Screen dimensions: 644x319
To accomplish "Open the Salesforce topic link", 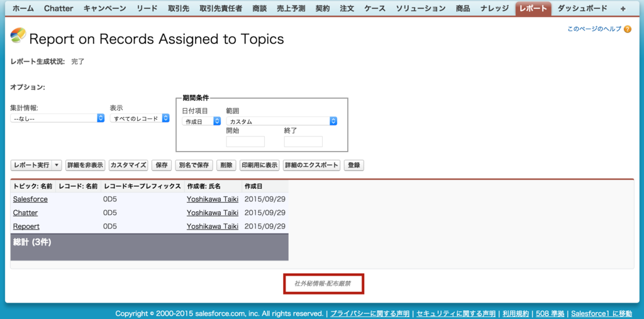I will [30, 199].
